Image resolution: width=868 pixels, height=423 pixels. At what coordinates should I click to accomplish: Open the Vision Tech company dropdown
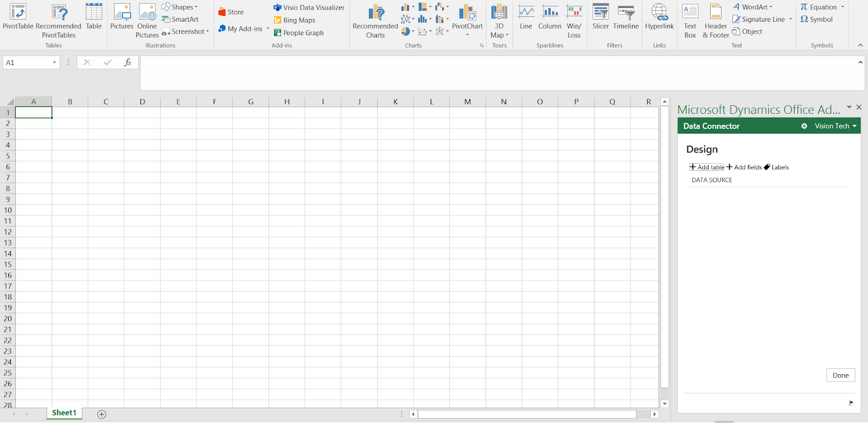tap(835, 126)
